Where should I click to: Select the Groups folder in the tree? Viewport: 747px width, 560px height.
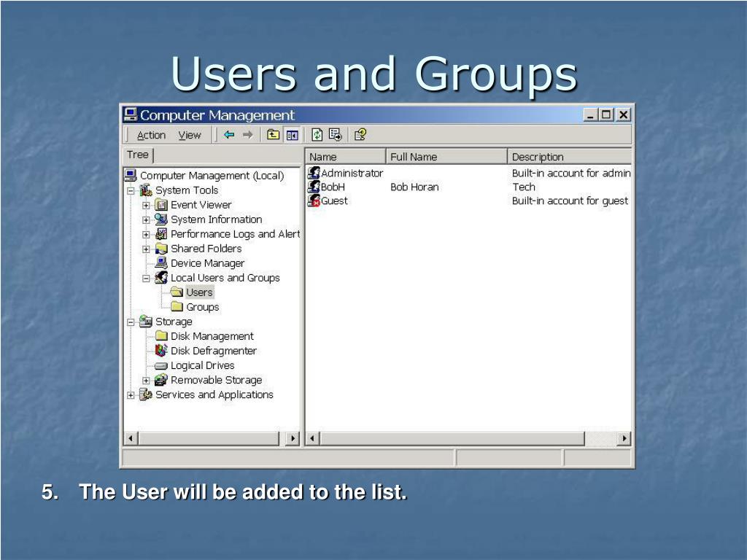coord(203,307)
